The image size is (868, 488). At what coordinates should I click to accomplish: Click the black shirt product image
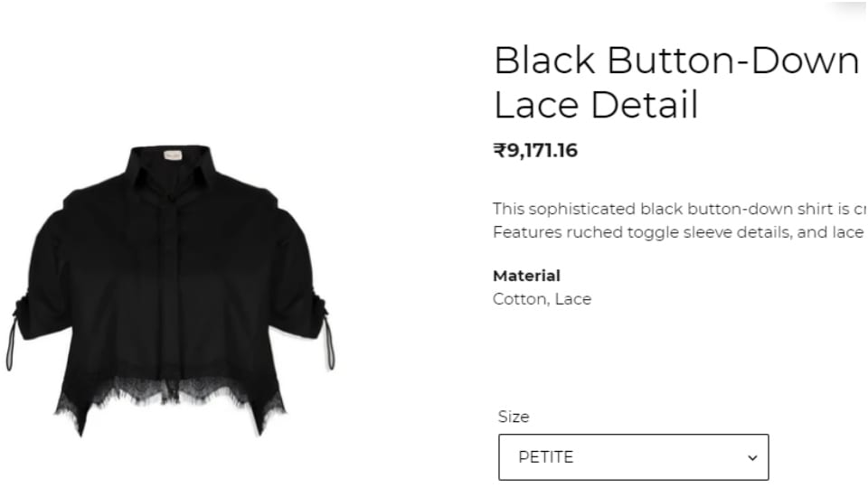point(171,291)
